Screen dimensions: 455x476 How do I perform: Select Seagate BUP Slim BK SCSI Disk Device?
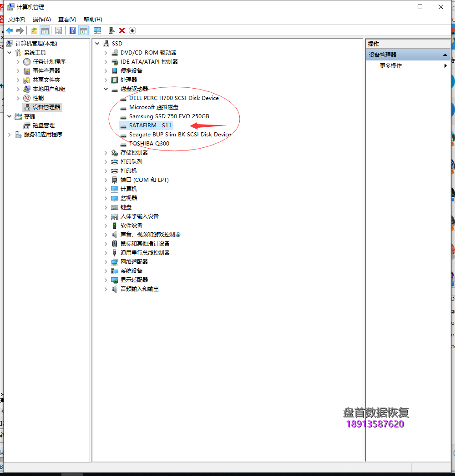180,135
